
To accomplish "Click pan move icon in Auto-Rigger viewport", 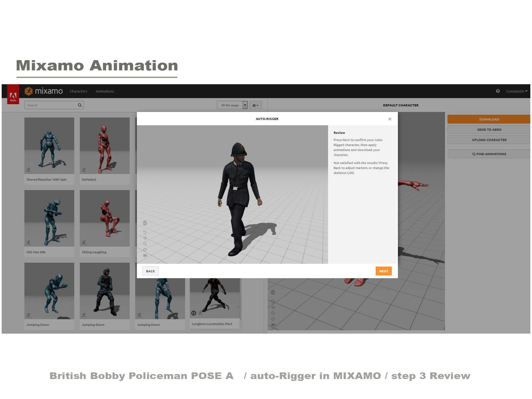I will [145, 238].
